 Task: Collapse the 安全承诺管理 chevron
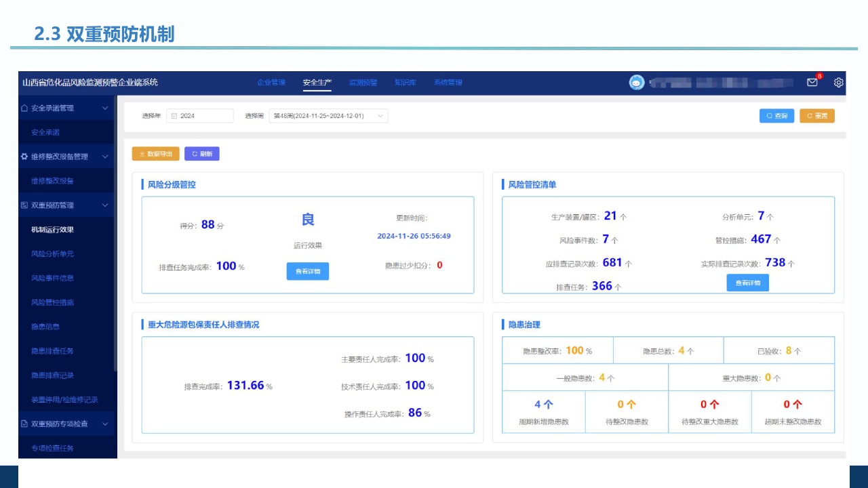105,108
